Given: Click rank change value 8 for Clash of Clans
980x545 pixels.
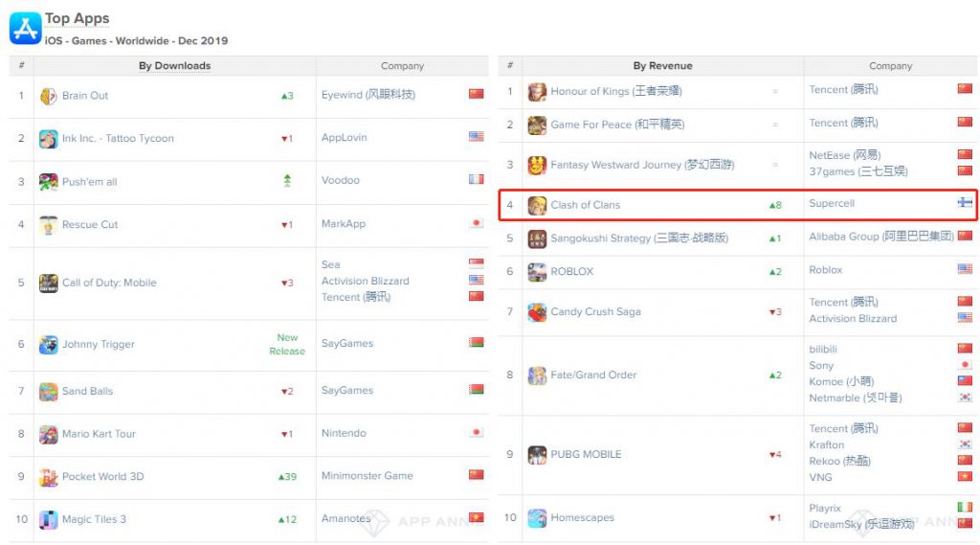Looking at the screenshot, I should pos(775,205).
